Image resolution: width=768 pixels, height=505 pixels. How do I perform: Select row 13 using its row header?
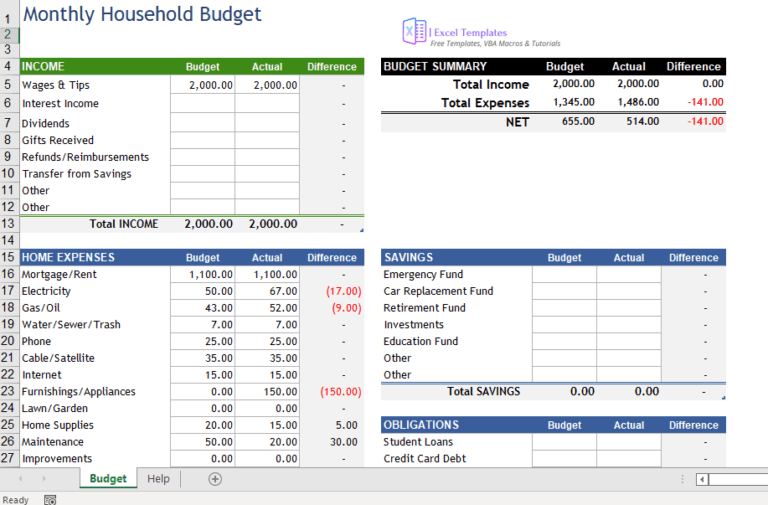pos(8,224)
